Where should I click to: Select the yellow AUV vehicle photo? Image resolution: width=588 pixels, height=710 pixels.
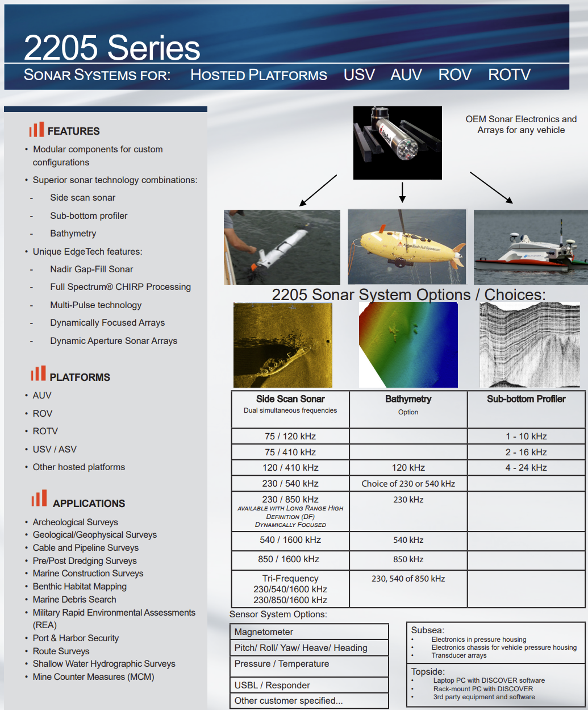[x=407, y=247]
